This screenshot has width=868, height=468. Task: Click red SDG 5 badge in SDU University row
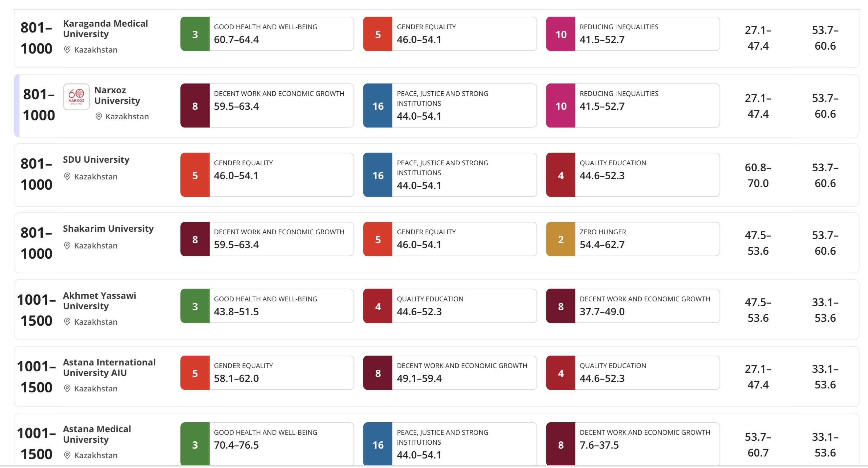coord(195,175)
